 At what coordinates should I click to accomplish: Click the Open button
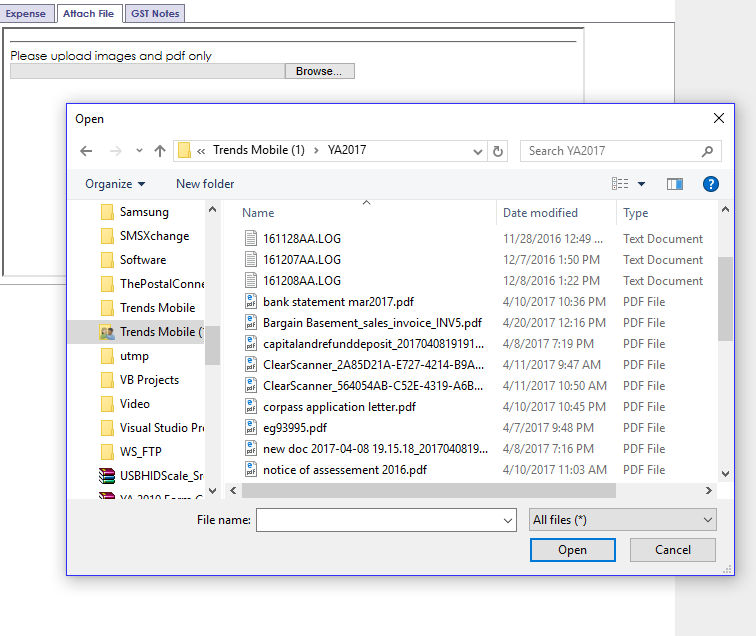[572, 550]
